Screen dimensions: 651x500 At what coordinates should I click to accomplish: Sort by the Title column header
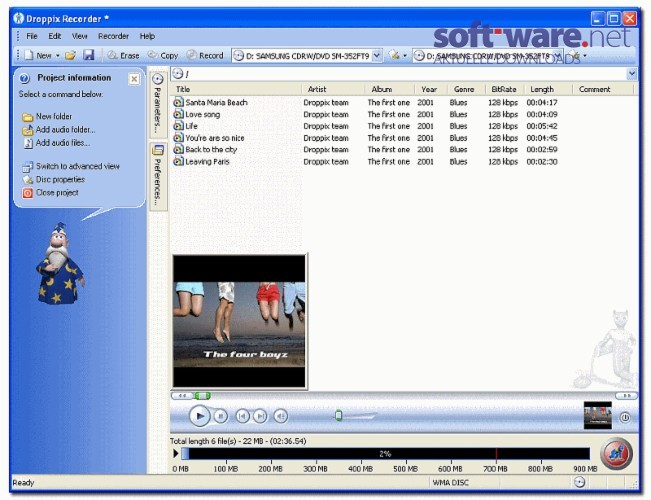[x=235, y=89]
